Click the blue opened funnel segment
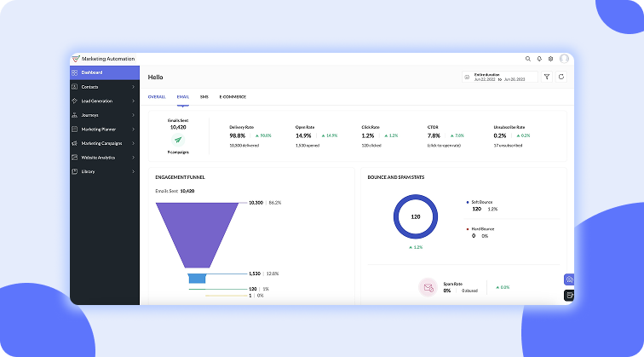This screenshot has height=357, width=644. (x=197, y=279)
